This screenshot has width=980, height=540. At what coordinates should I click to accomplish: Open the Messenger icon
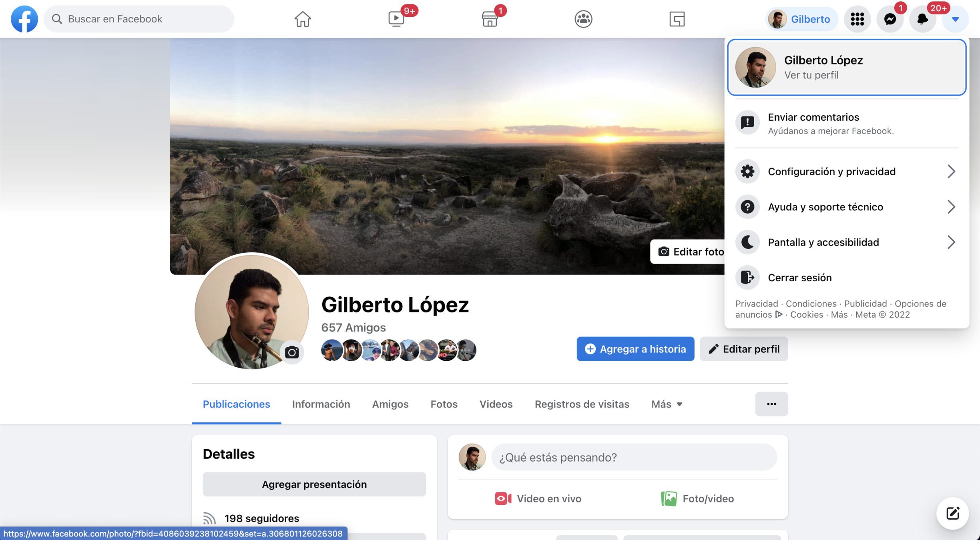(890, 19)
